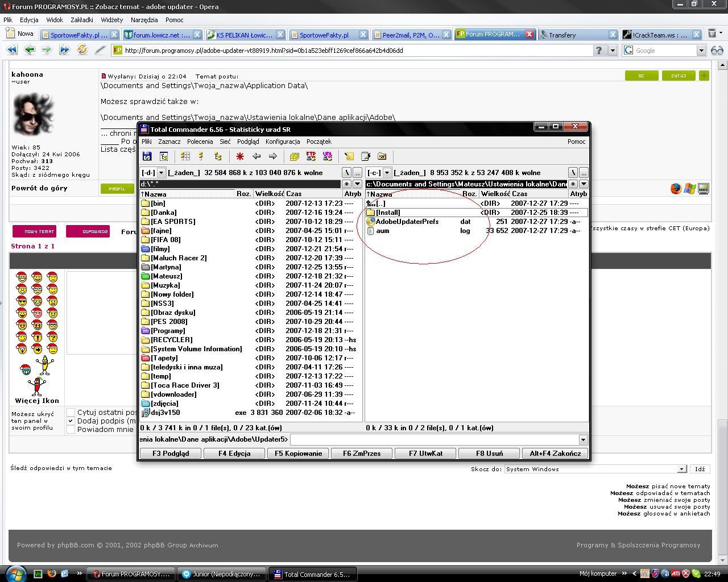
Task: Click the FTP connect toolbar icon
Action: coord(311,156)
